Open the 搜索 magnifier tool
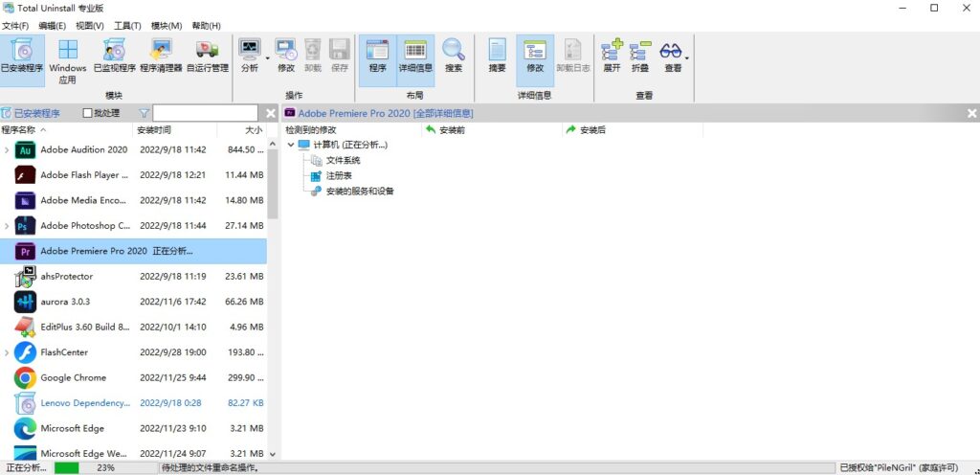980x475 pixels. [454, 57]
